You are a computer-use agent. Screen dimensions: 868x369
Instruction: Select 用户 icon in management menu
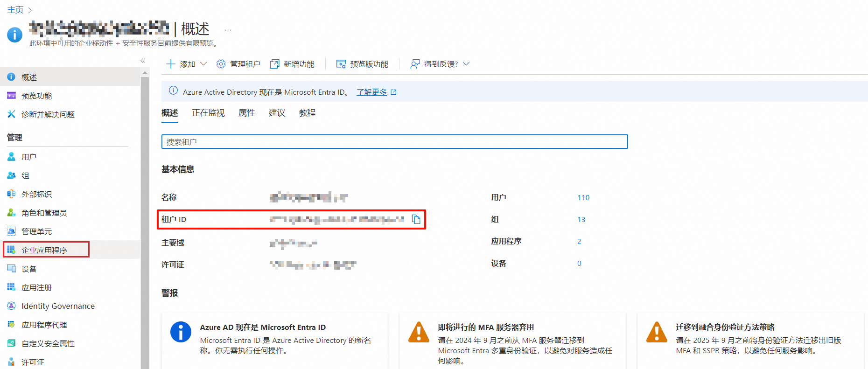click(x=11, y=157)
